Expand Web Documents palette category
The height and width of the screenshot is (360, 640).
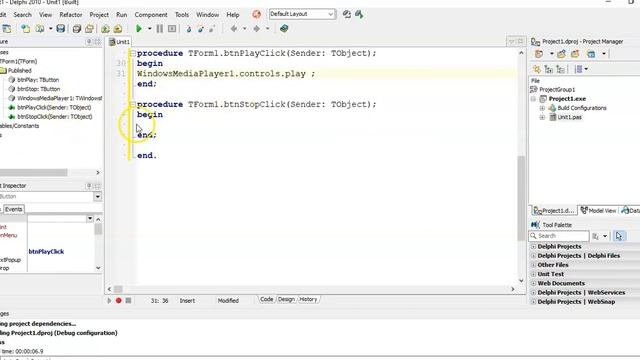[533, 283]
